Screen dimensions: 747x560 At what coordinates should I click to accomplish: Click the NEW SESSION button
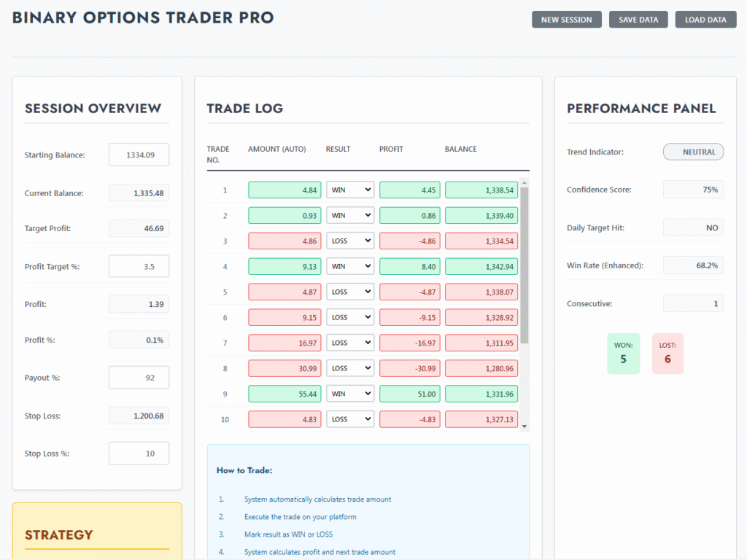[566, 20]
